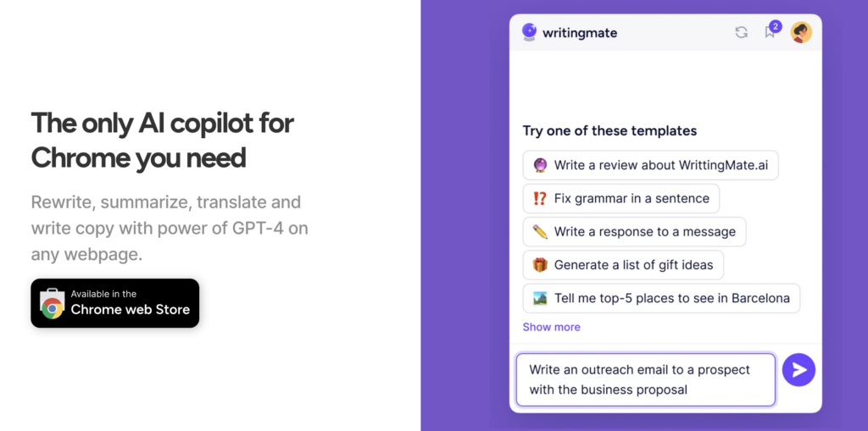Image resolution: width=868 pixels, height=431 pixels.
Task: Click the gift box emoji icon
Action: tap(540, 265)
